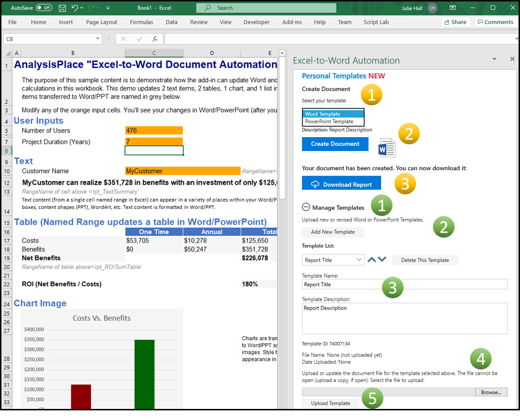
Task: Click the Insert Function fx icon
Action: pyautogui.click(x=155, y=39)
